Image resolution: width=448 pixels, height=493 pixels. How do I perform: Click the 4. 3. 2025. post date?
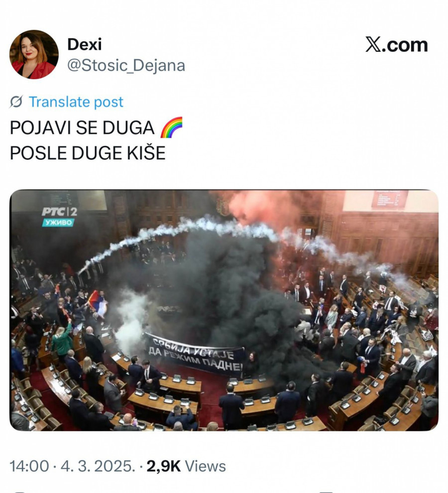point(98,466)
